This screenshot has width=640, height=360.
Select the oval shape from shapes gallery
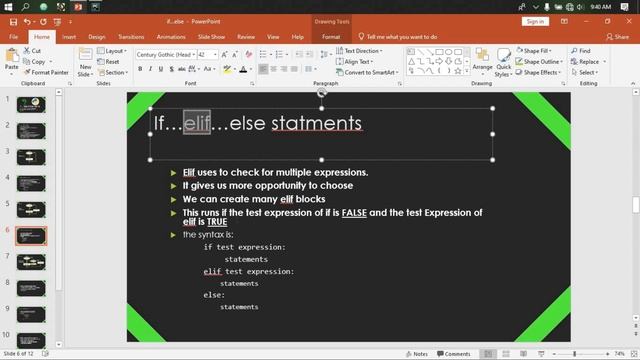coord(449,52)
